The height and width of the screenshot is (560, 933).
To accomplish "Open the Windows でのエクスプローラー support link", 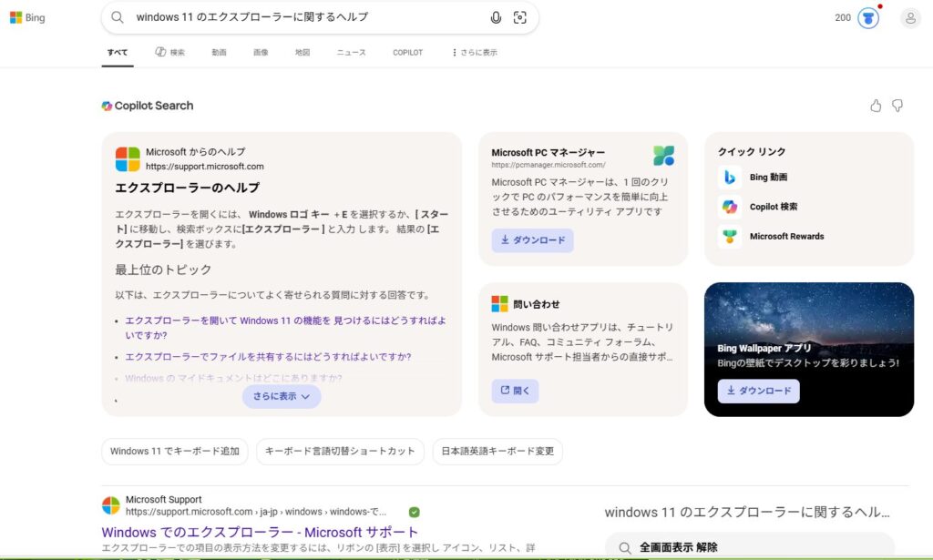I will 260,531.
